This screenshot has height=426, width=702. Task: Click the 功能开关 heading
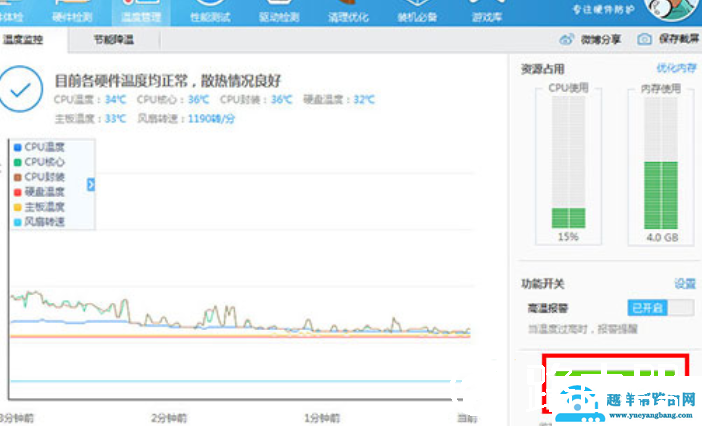point(543,284)
